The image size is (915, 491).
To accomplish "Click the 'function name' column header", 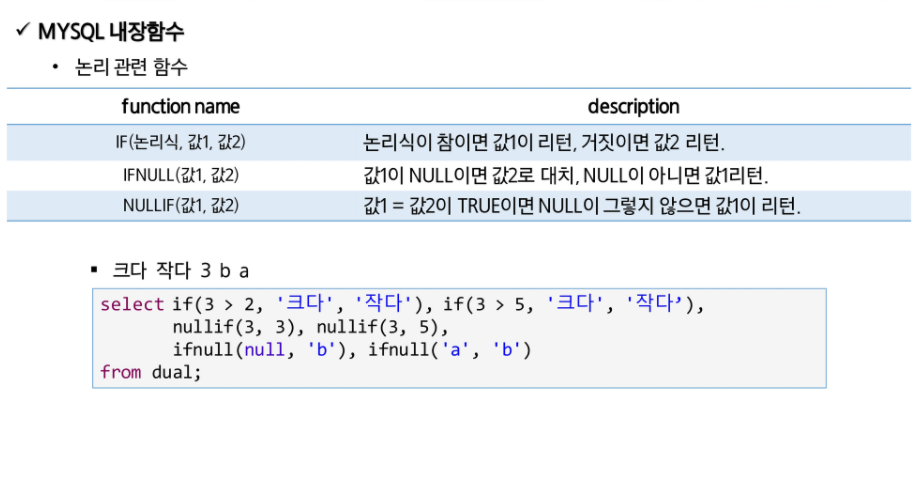I will pos(180,106).
